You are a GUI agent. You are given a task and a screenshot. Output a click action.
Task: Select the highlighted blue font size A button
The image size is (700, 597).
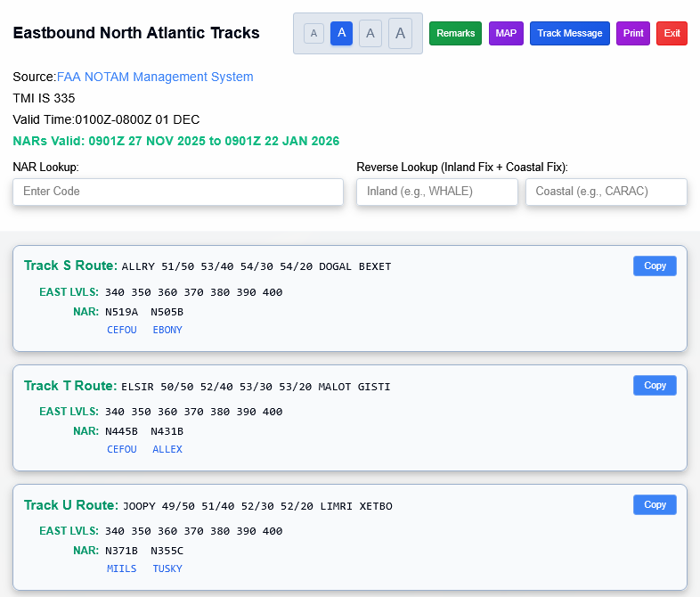coord(341,34)
